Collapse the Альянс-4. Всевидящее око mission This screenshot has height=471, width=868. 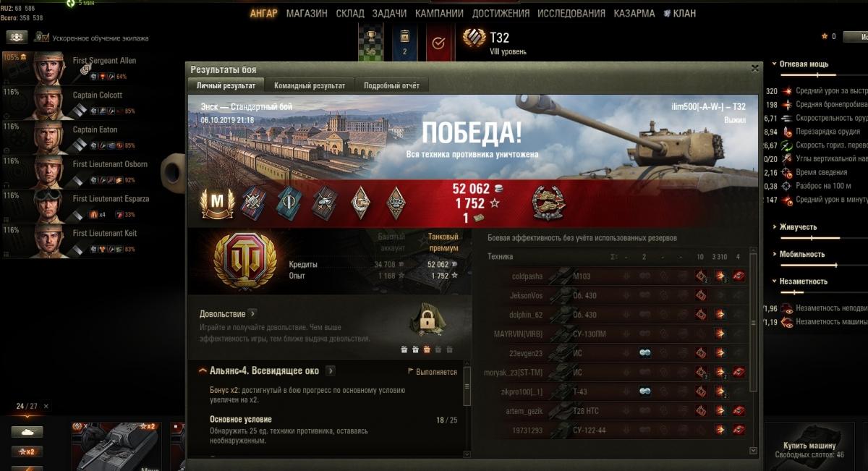(203, 371)
